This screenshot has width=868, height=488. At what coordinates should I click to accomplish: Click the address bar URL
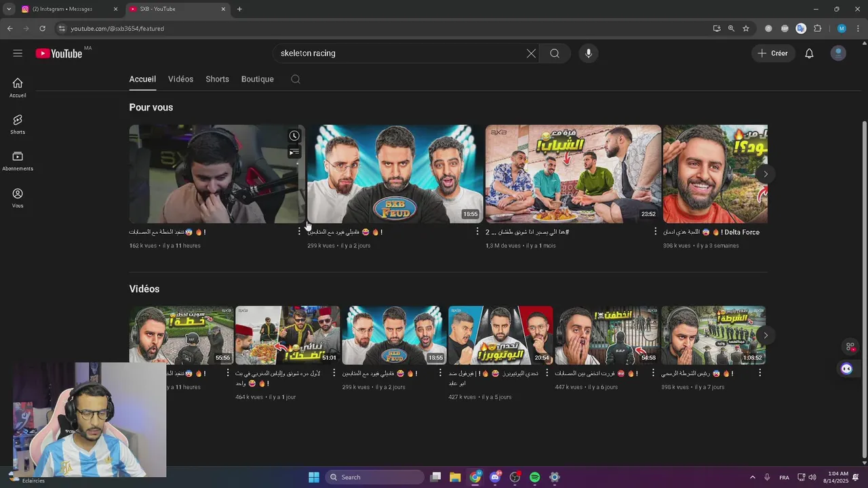[117, 28]
